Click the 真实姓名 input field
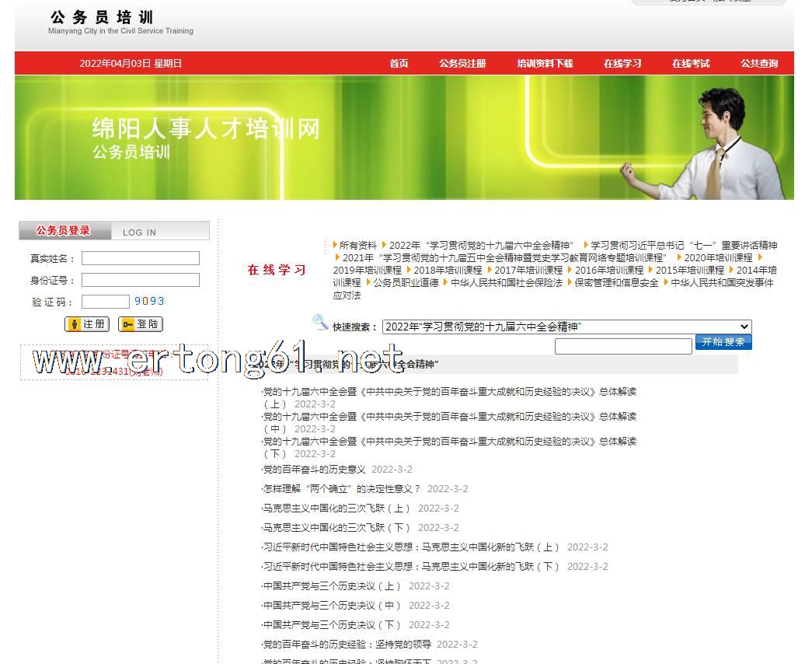 point(141,259)
